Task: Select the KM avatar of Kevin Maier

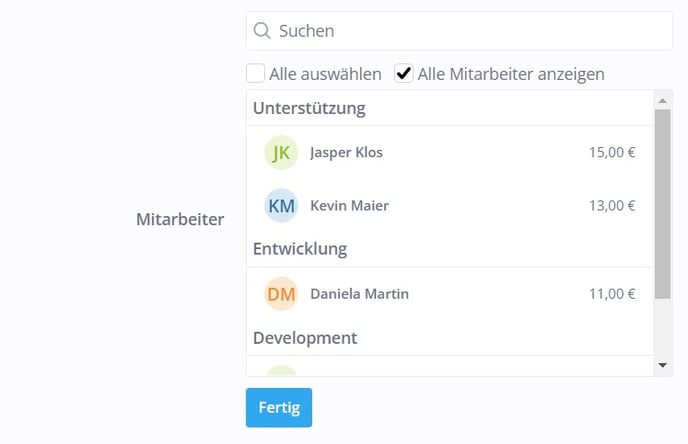Action: 281,205
